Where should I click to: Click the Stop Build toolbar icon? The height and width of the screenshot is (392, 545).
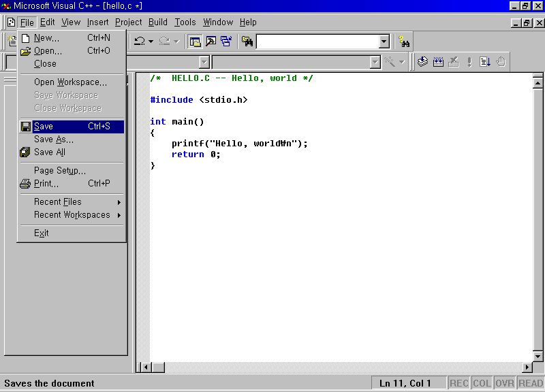click(x=454, y=62)
